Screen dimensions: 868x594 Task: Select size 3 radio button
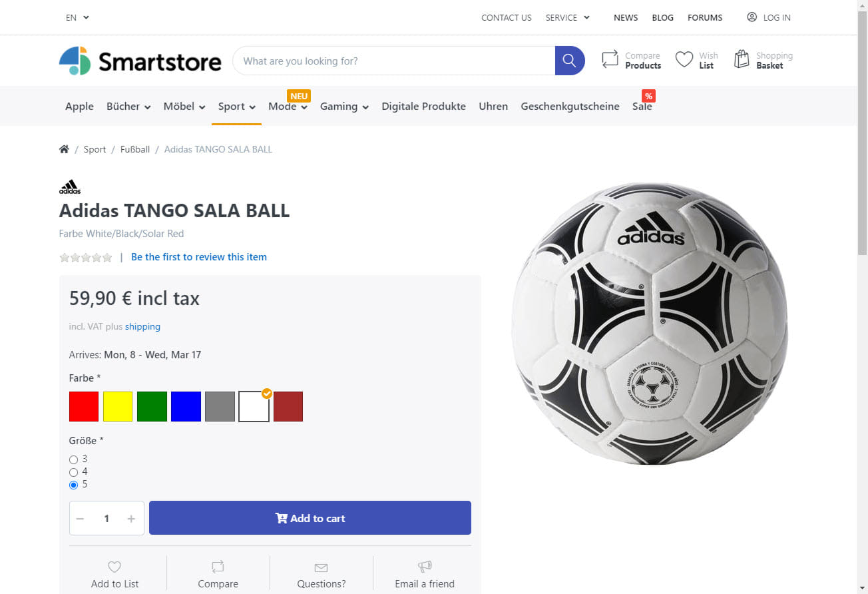(x=74, y=459)
